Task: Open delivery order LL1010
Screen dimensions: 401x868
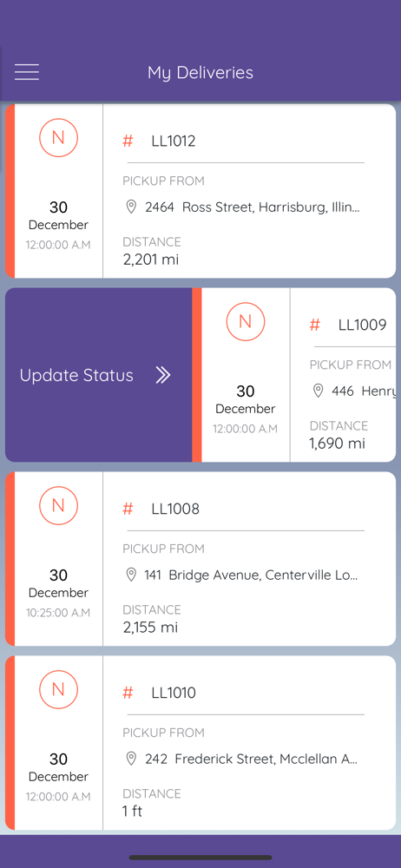Action: [174, 693]
